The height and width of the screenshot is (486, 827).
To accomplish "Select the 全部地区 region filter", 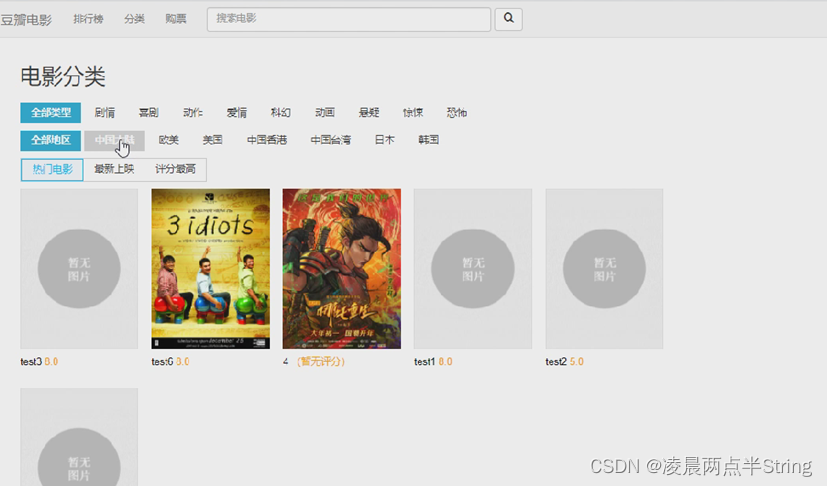I will 51,140.
